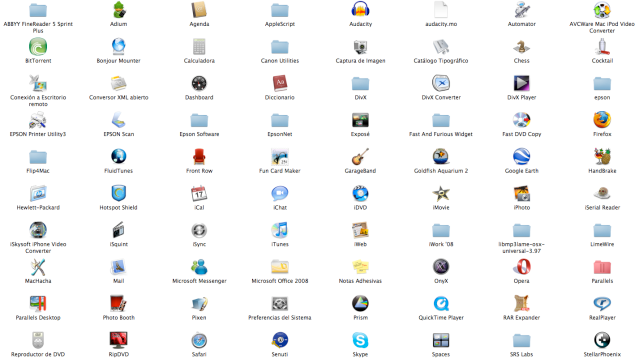
Task: Open the BitTorrent app icon
Action: (38, 46)
